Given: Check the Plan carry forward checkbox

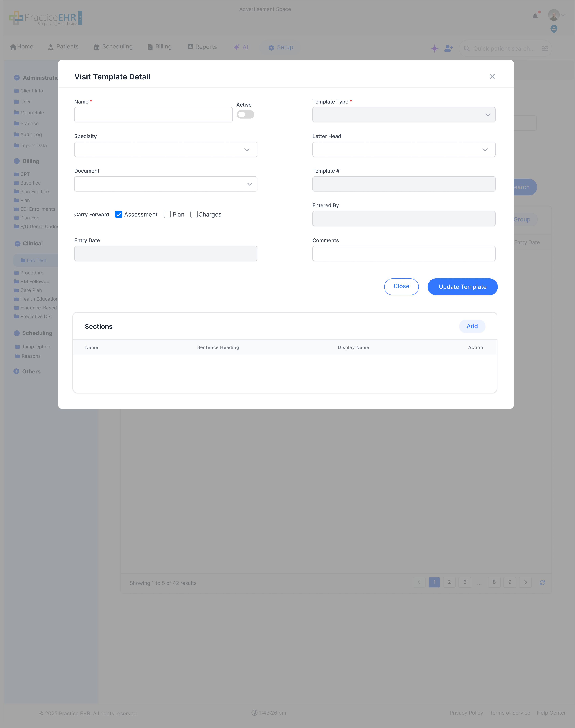Looking at the screenshot, I should click(x=167, y=214).
